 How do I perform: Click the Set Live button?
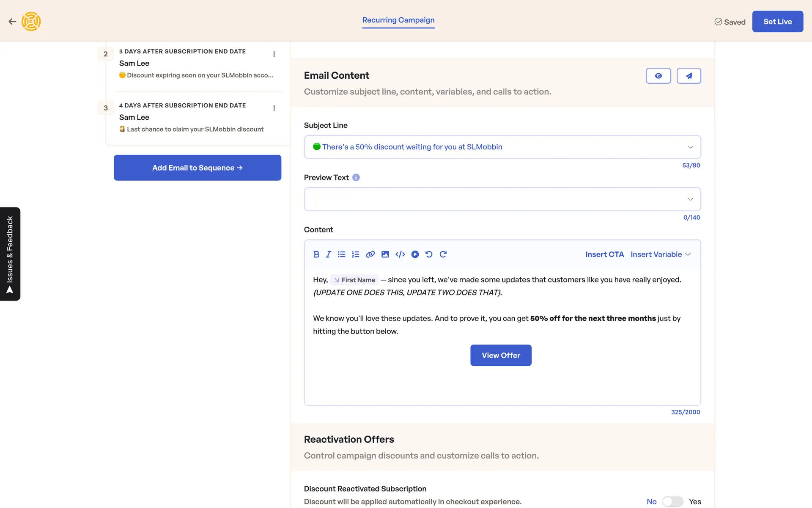click(777, 22)
